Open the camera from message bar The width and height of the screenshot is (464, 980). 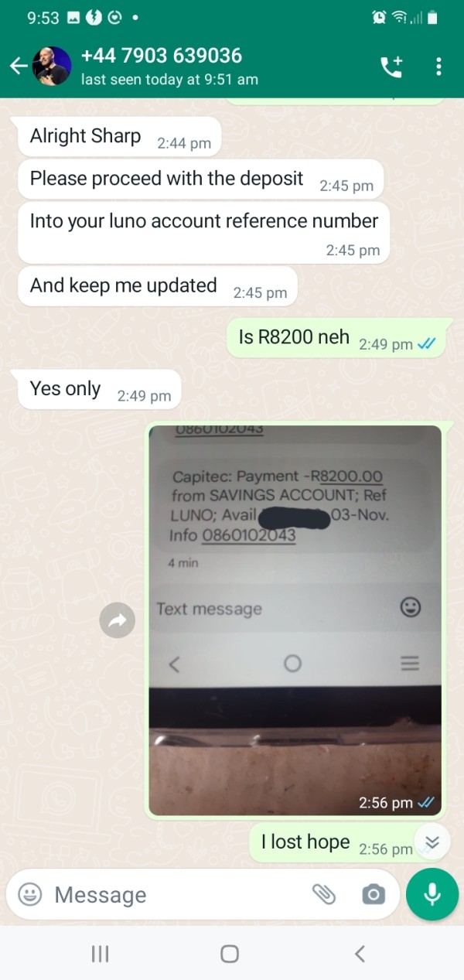coord(374,895)
